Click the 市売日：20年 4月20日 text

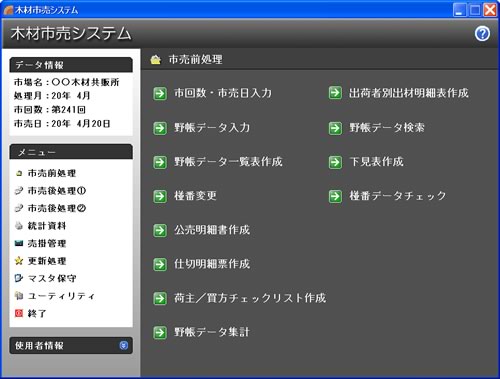62,124
